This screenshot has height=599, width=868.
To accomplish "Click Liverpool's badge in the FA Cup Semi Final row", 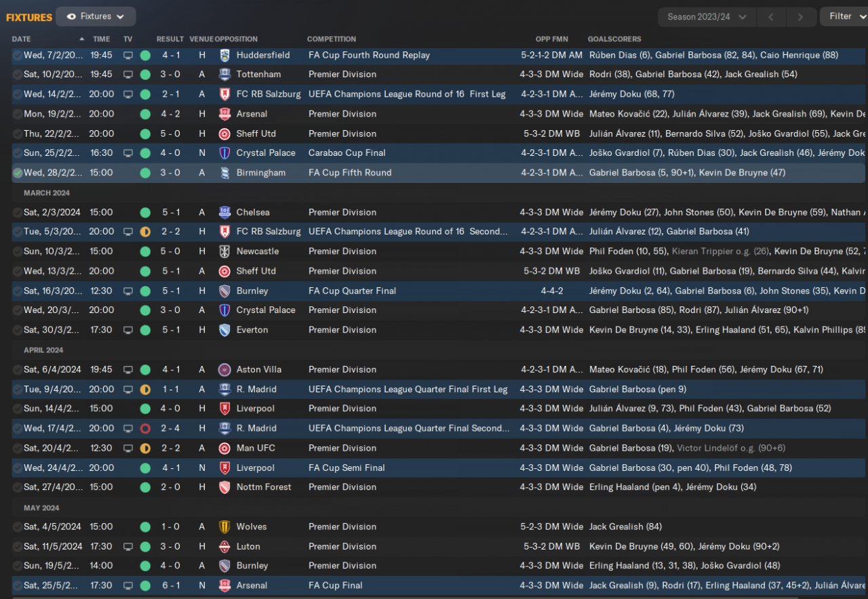I will [224, 468].
